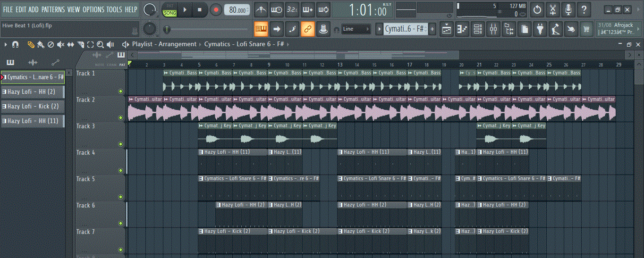This screenshot has width=644, height=258.
Task: Expand arrow after Cymatics - Lofi Snare 6 title
Action: coord(288,44)
